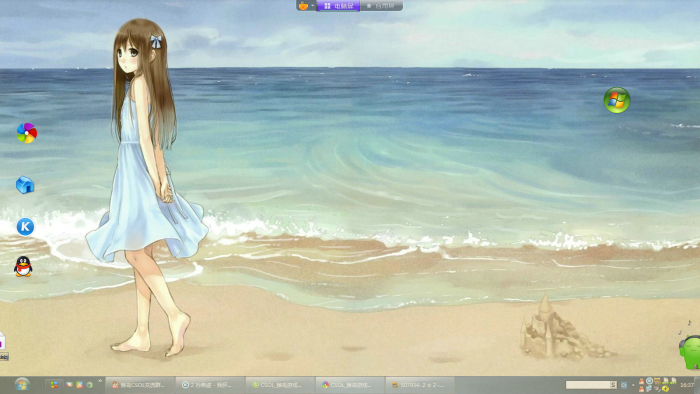Switch to the purple 电脑屏 tab
This screenshot has height=394, width=700.
click(x=338, y=6)
